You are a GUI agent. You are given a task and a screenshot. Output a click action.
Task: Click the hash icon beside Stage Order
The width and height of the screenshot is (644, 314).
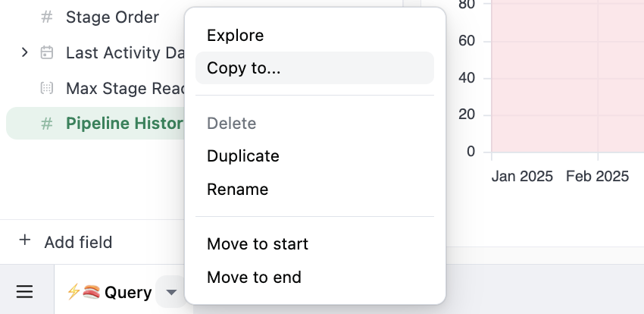point(47,17)
